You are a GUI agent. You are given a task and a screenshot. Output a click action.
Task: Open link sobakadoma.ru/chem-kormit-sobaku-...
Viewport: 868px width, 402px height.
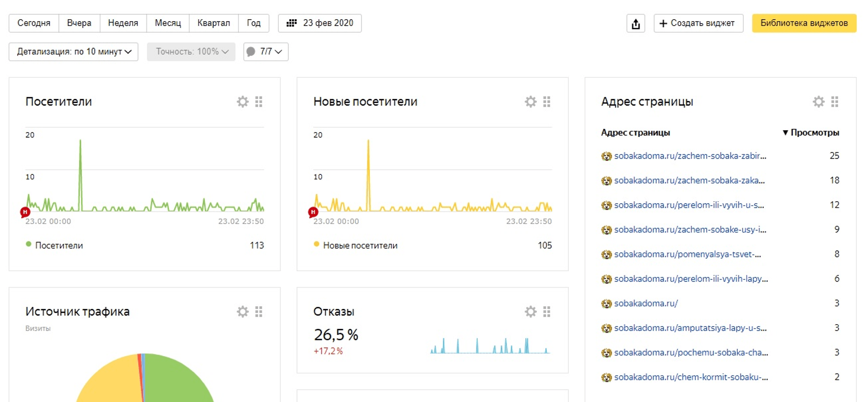point(691,377)
